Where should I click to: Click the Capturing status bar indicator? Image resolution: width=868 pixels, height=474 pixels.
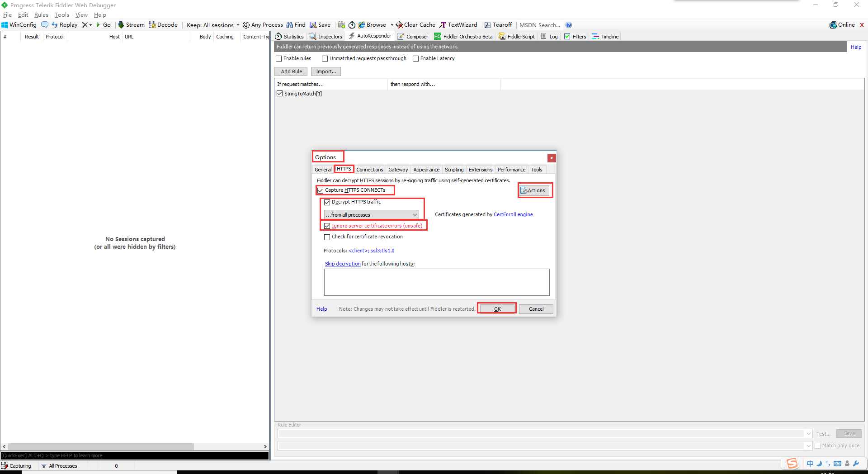pos(16,466)
